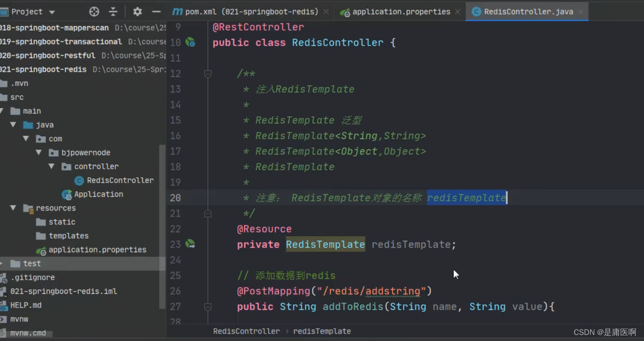The height and width of the screenshot is (341, 644).
Task: Select 021-springboot-redis module
Action: [43, 69]
